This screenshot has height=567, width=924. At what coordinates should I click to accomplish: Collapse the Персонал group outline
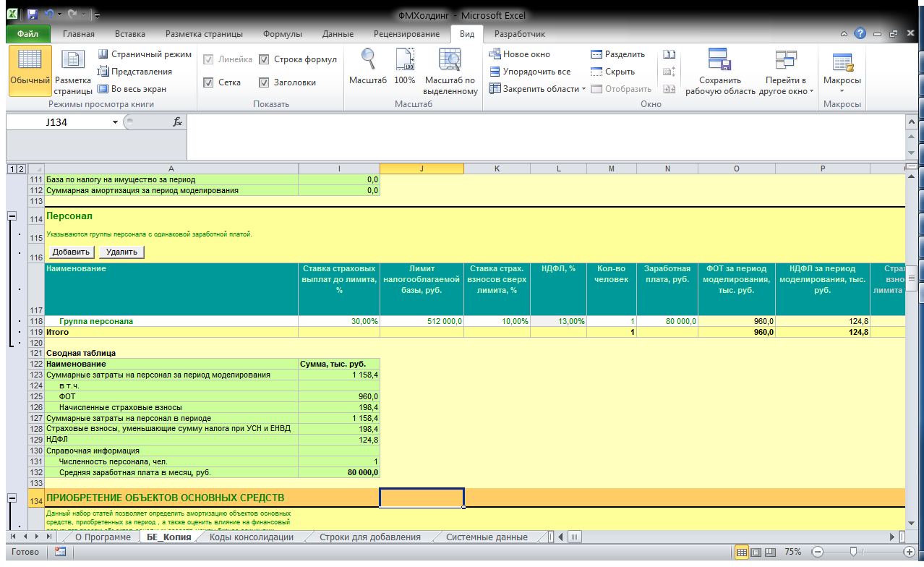12,216
